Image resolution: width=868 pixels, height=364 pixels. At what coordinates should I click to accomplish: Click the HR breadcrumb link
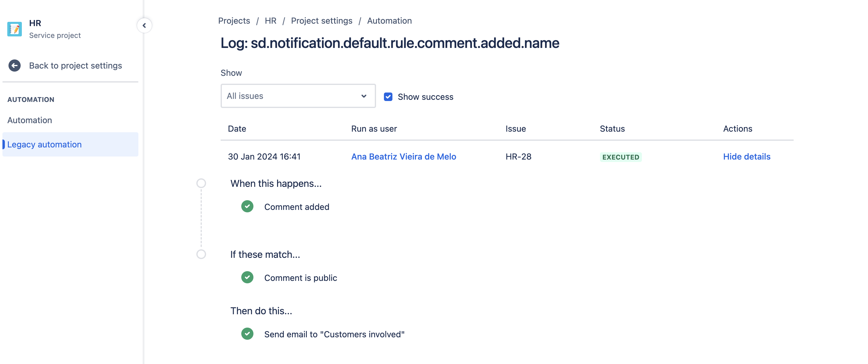pos(270,21)
